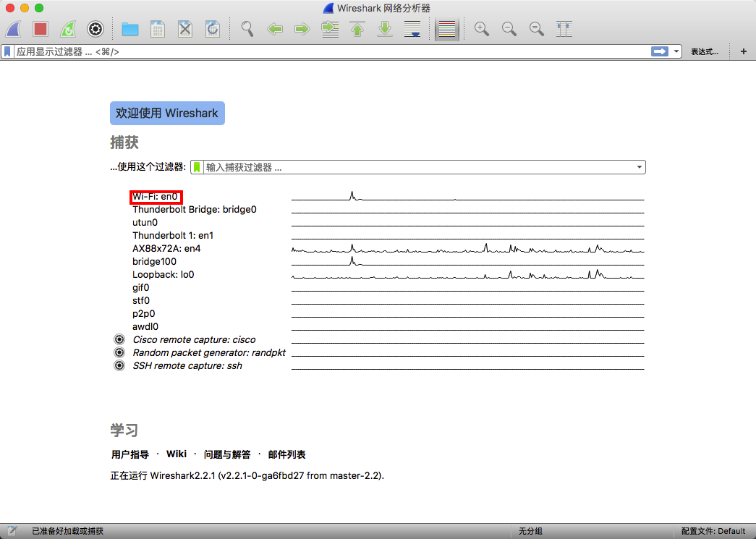The height and width of the screenshot is (539, 756).
Task: Click the 已准备好加载或捕获 status text
Action: click(67, 531)
